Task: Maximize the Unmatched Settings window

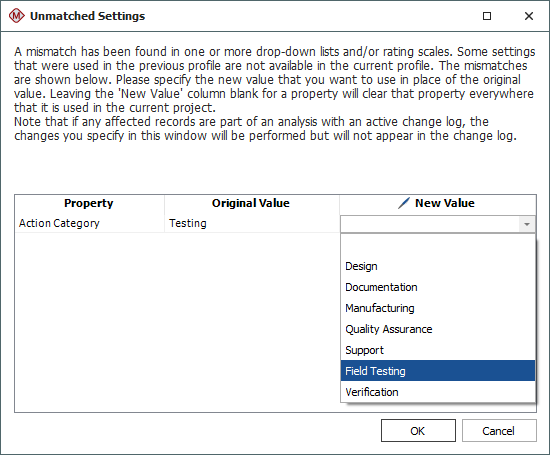Action: 487,16
